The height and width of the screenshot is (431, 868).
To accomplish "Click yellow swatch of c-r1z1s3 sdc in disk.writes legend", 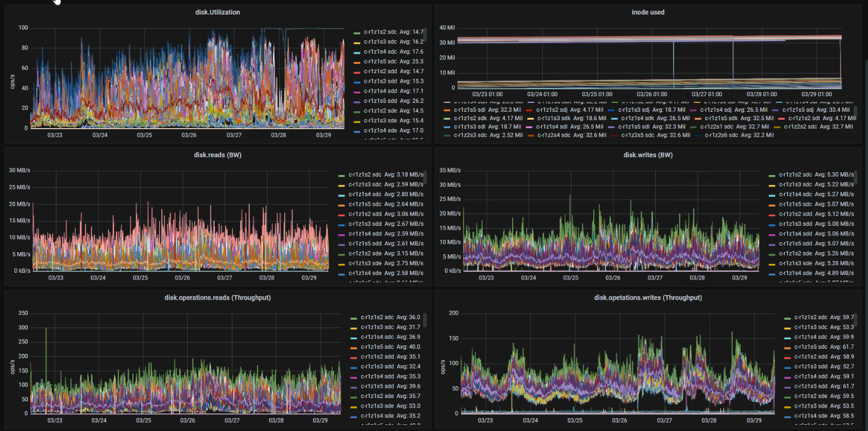I will click(x=772, y=185).
